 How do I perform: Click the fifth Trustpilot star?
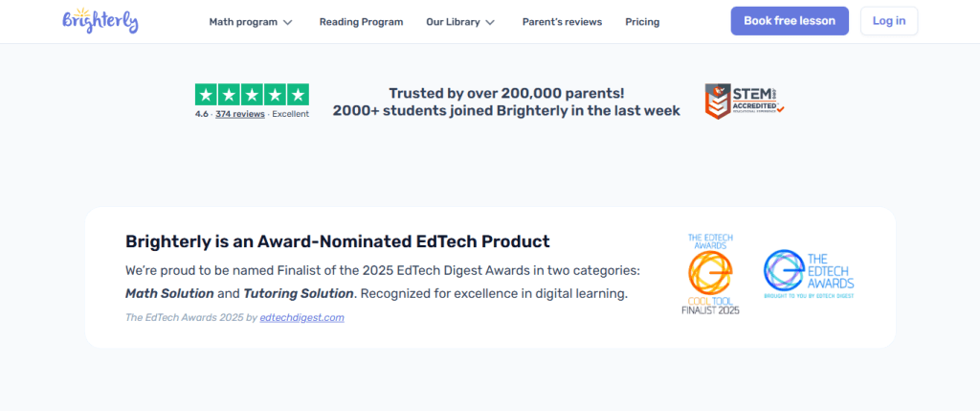298,95
